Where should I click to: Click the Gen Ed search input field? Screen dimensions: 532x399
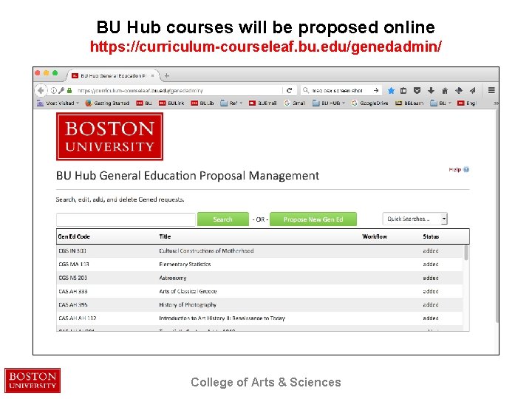click(x=126, y=219)
